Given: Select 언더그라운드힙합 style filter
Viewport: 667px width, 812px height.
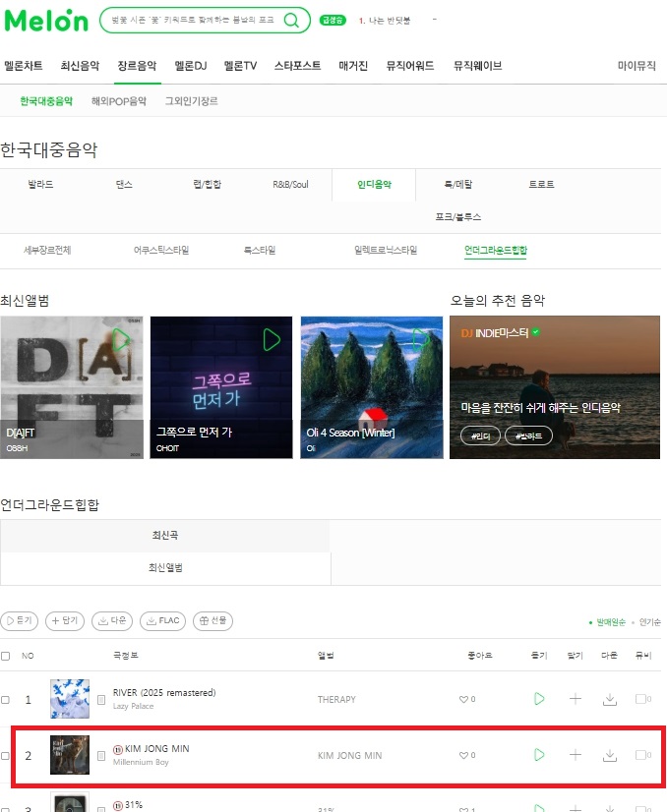Looking at the screenshot, I should click(x=496, y=250).
